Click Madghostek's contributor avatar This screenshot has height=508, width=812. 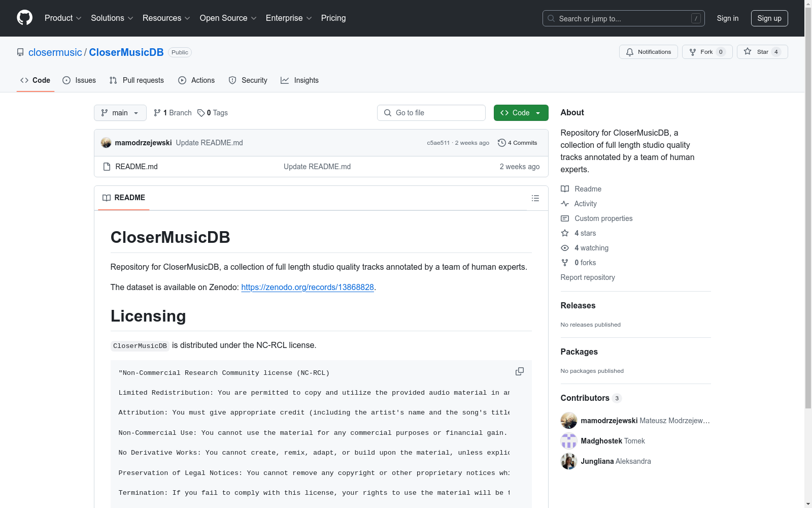click(x=569, y=441)
